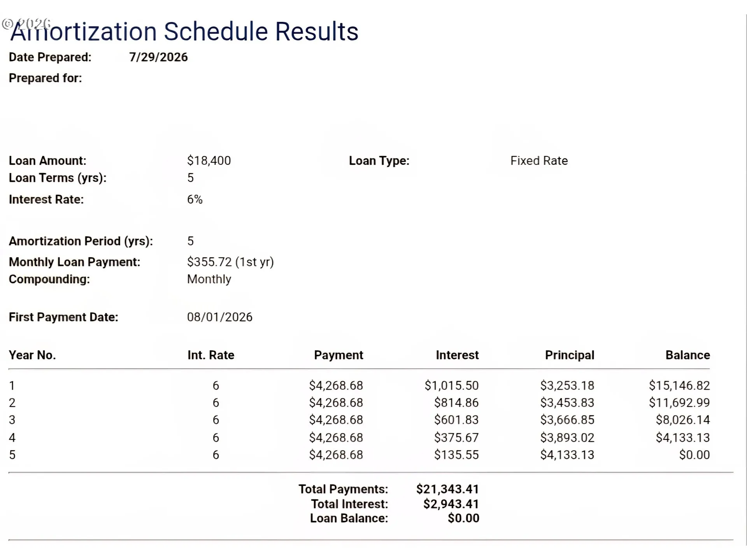Select the Fixed Rate loan type text

tap(539, 161)
